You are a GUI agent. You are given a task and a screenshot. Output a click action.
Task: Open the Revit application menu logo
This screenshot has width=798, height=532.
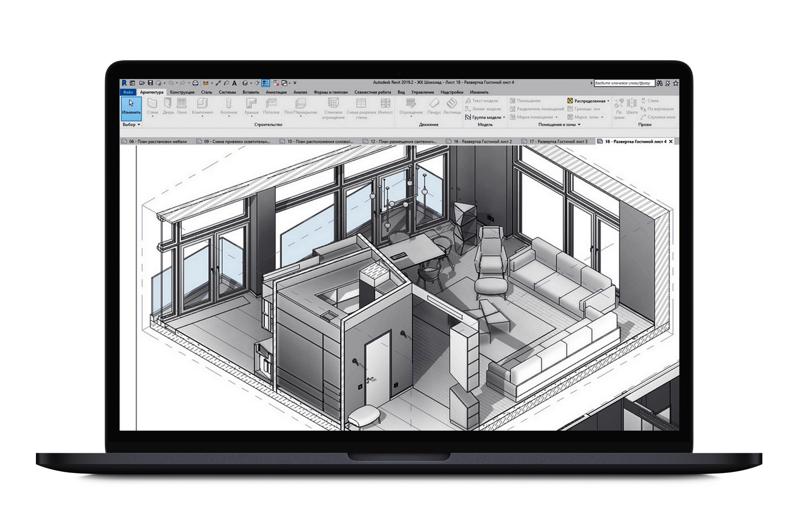coord(124,83)
